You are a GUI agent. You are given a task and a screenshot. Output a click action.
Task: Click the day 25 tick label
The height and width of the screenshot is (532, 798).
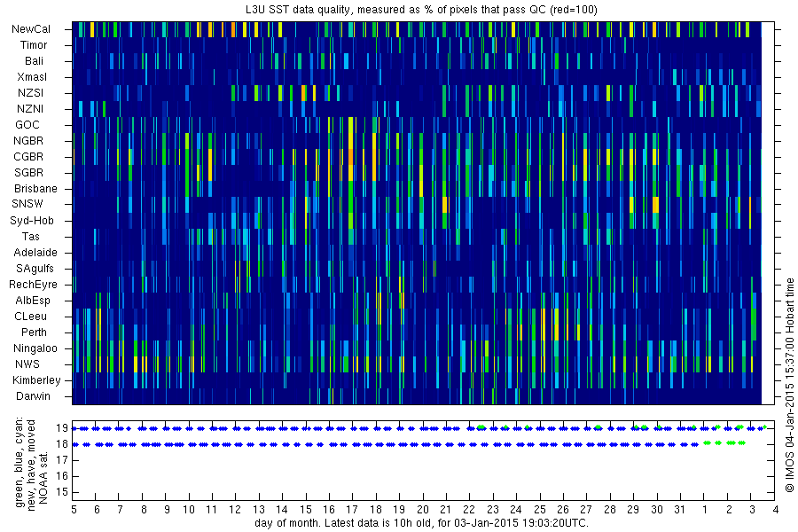(x=539, y=510)
